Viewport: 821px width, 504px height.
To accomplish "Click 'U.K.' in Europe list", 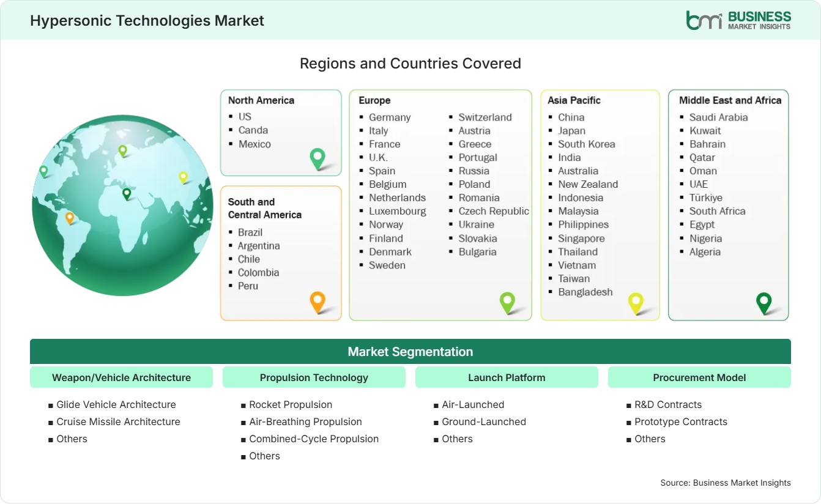I will coord(378,157).
